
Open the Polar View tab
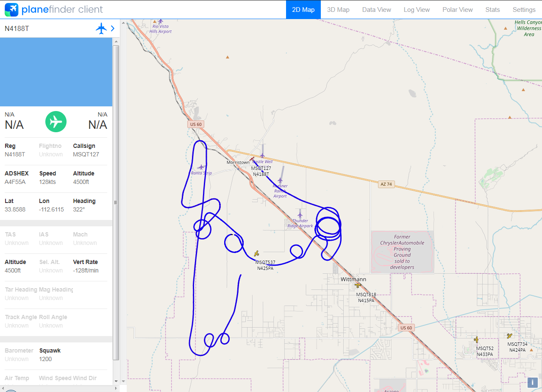(458, 9)
